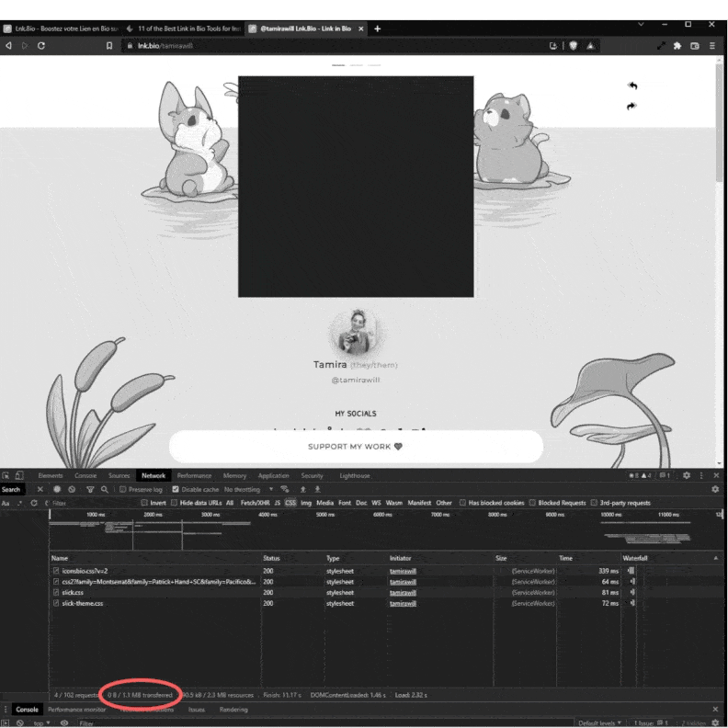The image size is (728, 728).
Task: Open network conditions with the Wi-Fi icon
Action: 285,489
